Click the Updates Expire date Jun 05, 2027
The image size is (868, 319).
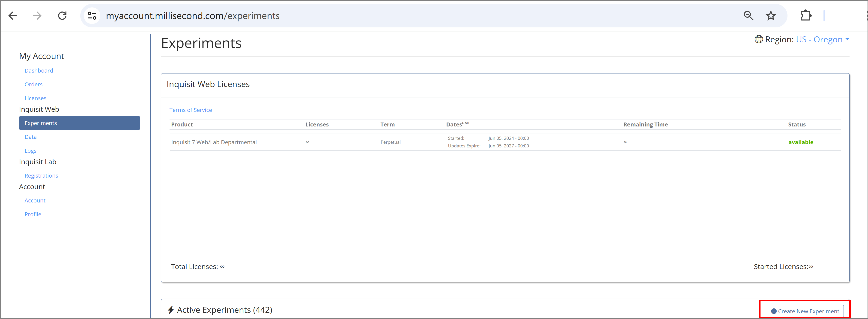pos(508,146)
